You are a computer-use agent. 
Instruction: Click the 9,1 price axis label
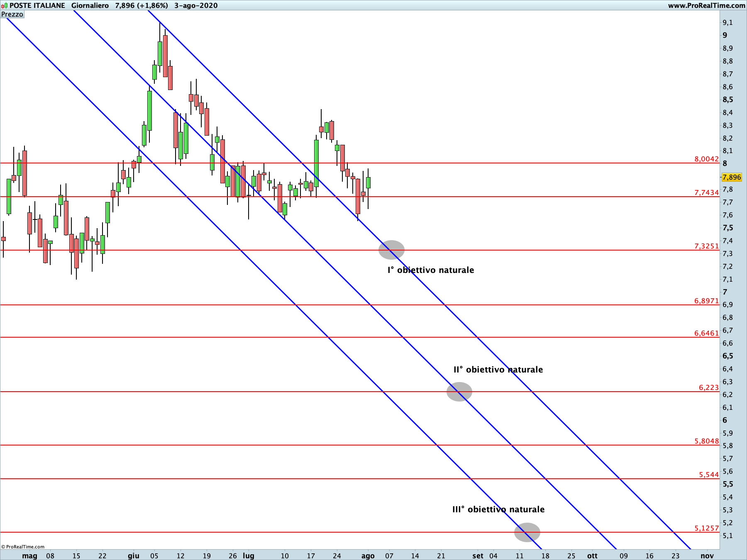[x=728, y=23]
